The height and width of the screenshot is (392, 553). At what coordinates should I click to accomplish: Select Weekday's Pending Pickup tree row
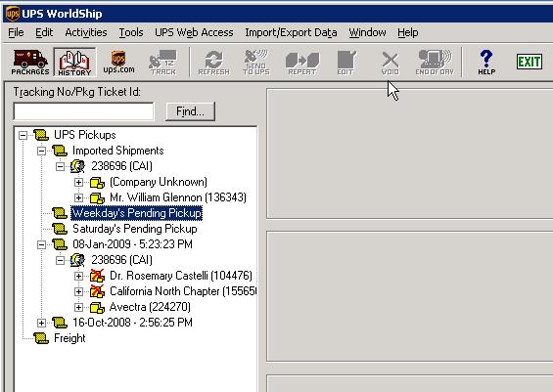coord(136,213)
